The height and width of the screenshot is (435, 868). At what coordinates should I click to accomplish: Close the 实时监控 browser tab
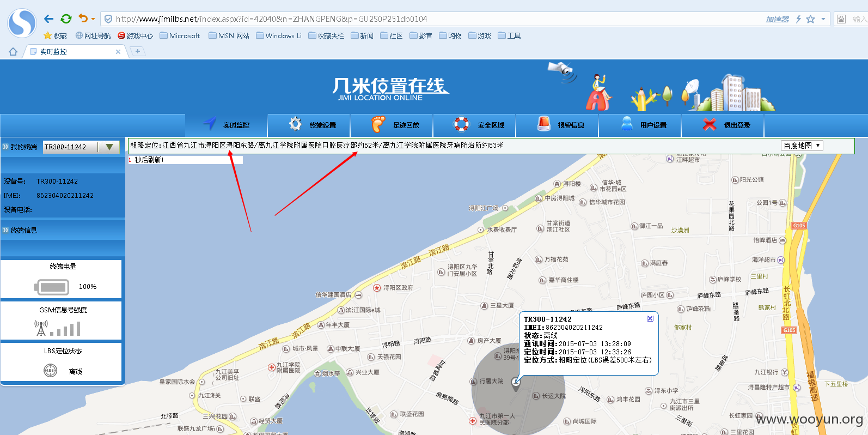click(118, 52)
